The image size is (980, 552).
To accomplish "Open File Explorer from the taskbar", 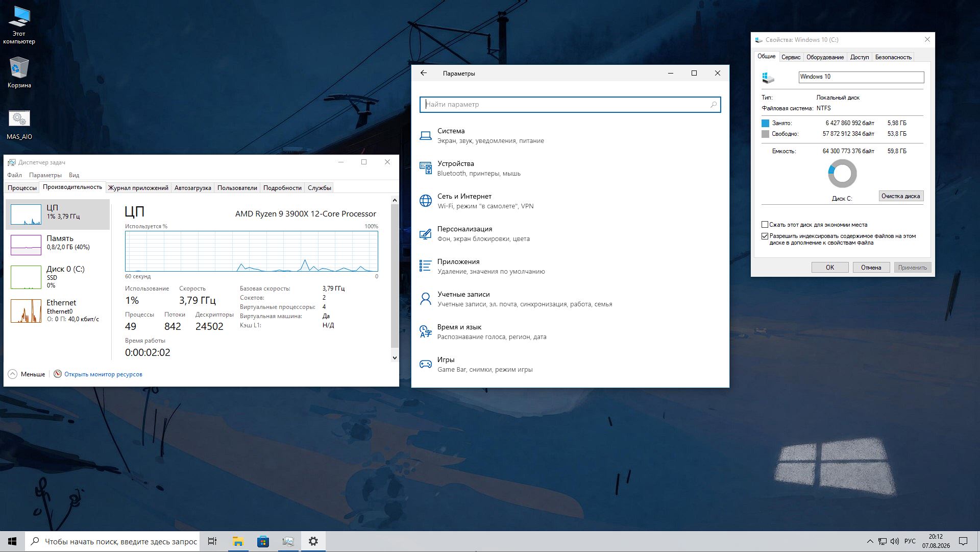I will point(238,541).
